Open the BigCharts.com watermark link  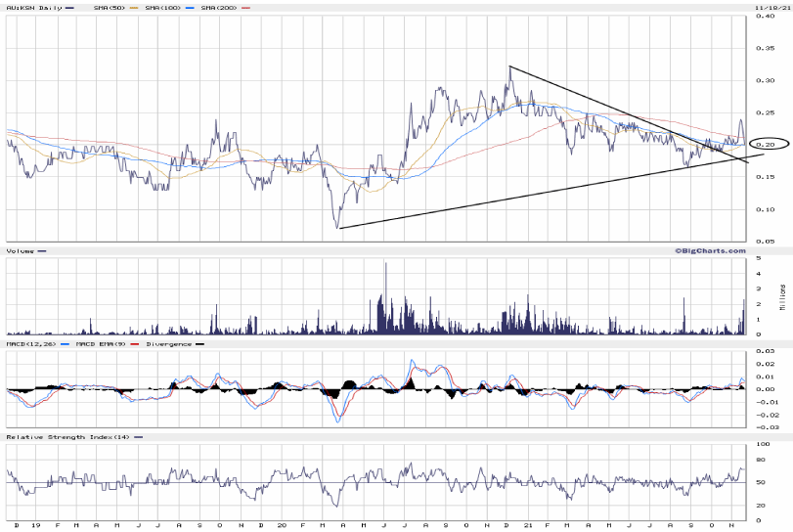[x=704, y=251]
